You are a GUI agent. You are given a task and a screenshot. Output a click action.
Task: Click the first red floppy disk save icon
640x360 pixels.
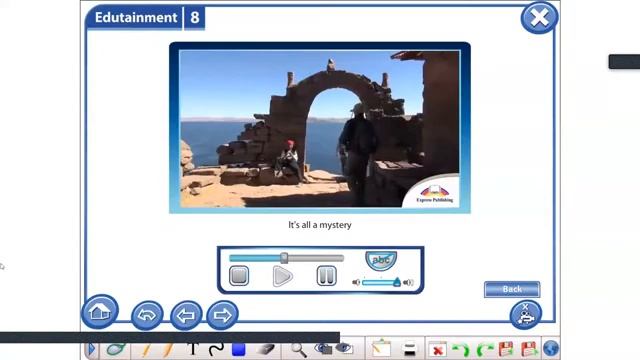(506, 349)
